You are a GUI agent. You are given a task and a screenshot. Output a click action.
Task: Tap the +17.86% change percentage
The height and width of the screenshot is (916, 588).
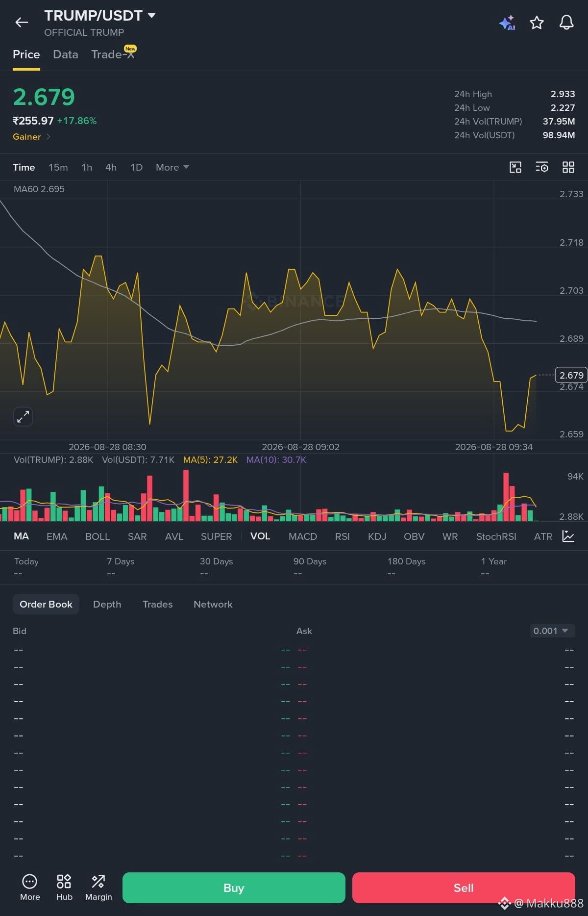pyautogui.click(x=77, y=121)
